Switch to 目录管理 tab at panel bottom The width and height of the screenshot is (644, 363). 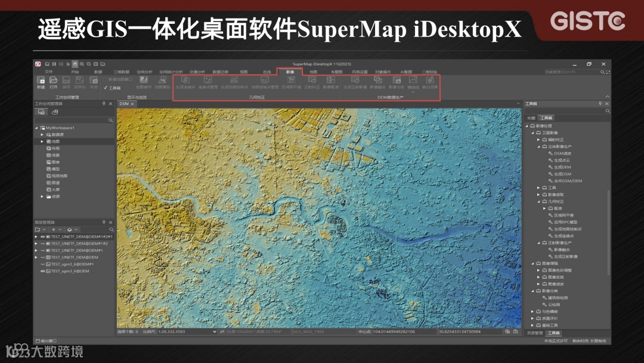click(535, 333)
